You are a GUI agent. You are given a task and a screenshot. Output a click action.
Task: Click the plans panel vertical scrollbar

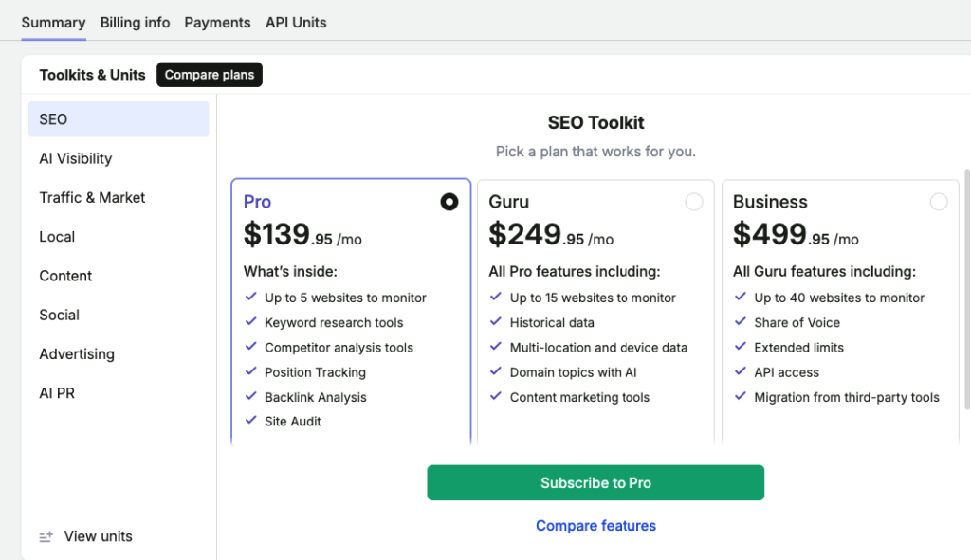[x=966, y=289]
